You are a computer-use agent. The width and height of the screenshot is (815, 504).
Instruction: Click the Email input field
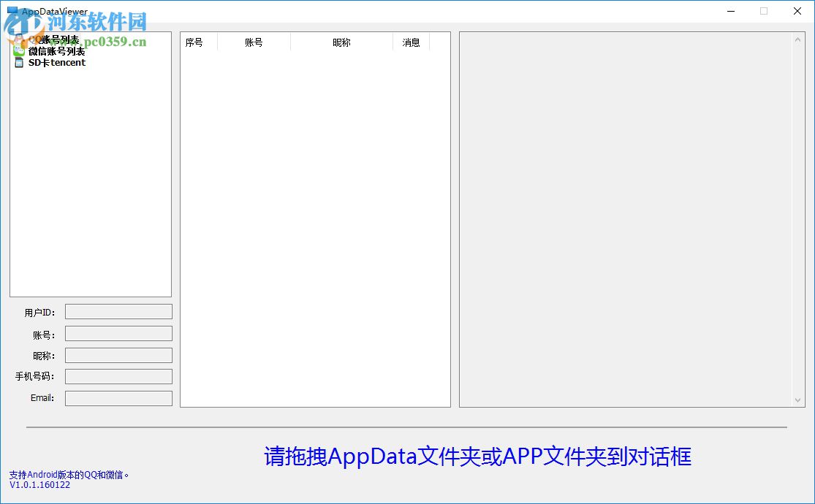click(118, 397)
